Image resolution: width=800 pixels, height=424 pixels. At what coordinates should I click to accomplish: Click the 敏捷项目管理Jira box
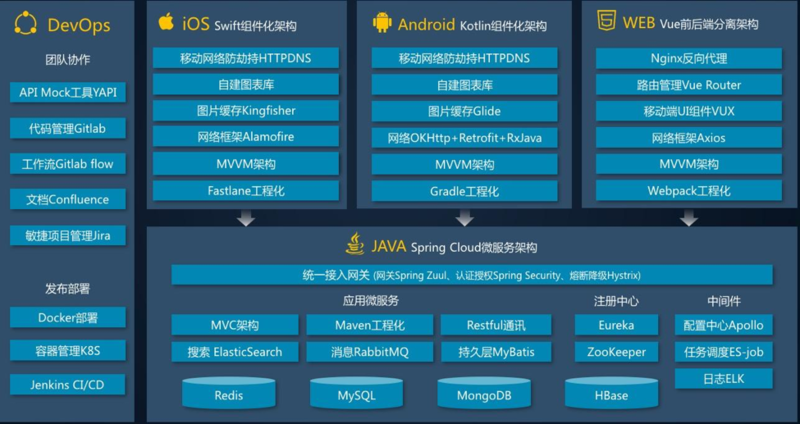point(68,235)
